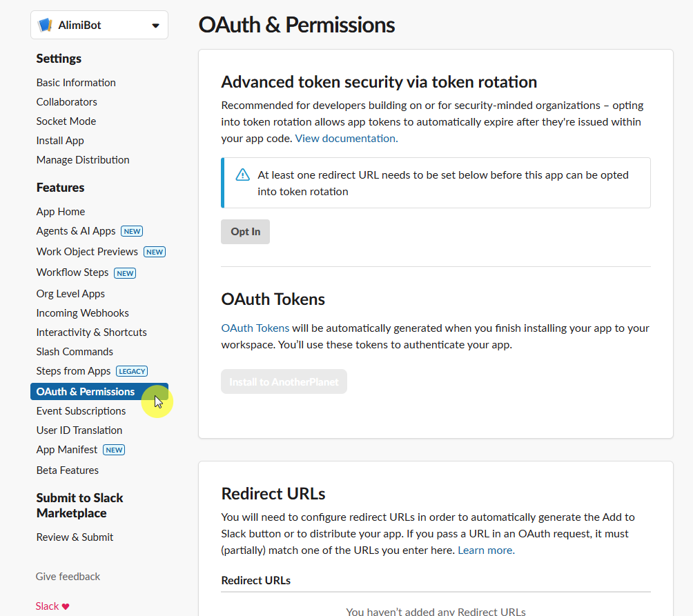Screen dimensions: 693x616
Task: Click the large Redirect URLs section heading
Action: [273, 494]
